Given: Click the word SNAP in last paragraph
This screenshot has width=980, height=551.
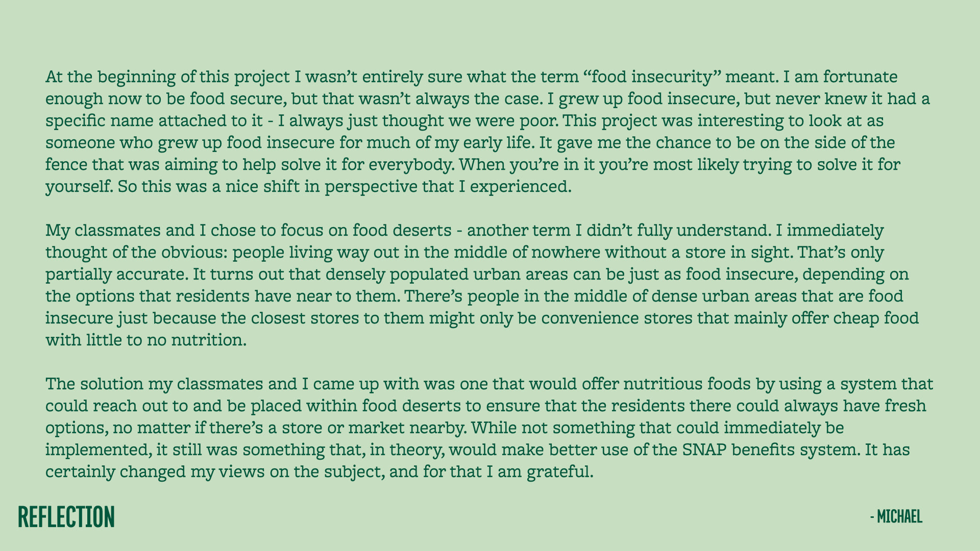Looking at the screenshot, I should [x=704, y=450].
